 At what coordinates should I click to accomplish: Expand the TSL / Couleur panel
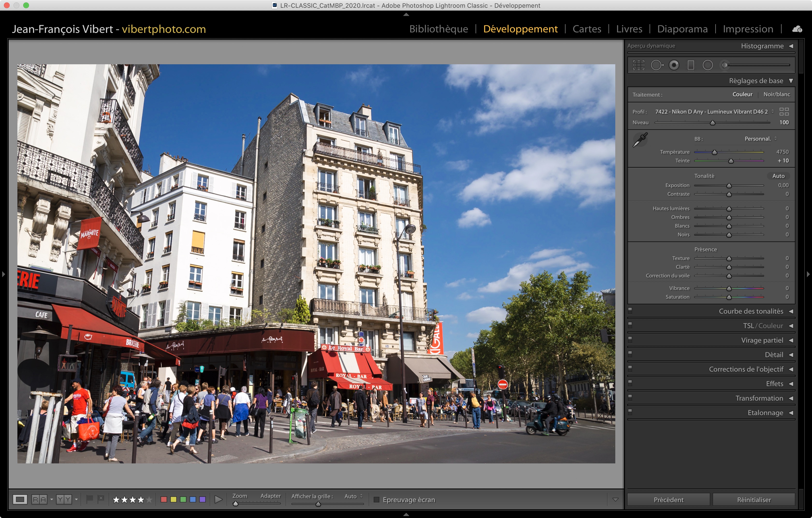pos(791,326)
